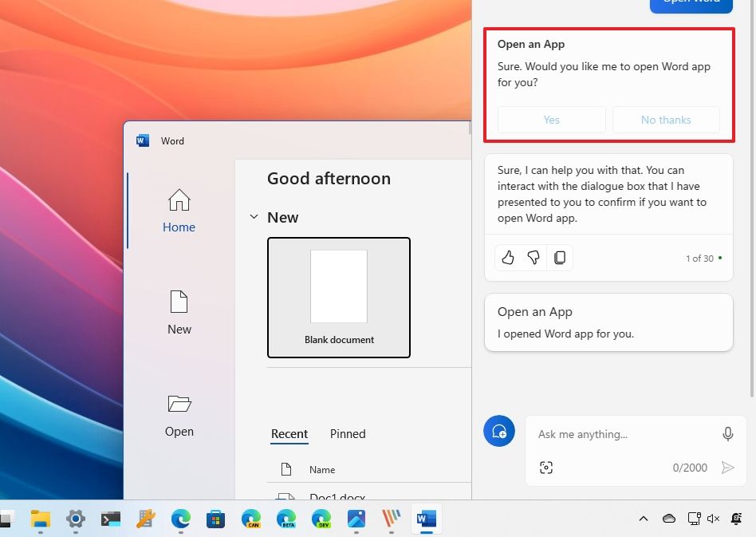The width and height of the screenshot is (756, 537).
Task: Launch Edge Canary from the taskbar
Action: [x=250, y=519]
